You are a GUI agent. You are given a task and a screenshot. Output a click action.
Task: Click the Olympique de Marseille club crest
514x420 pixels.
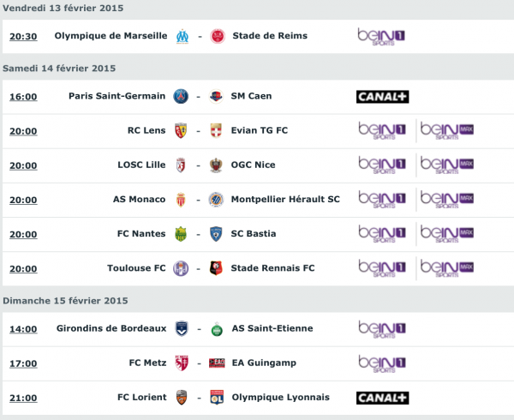(180, 36)
